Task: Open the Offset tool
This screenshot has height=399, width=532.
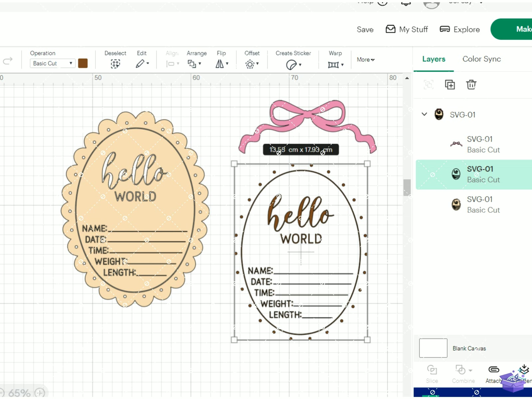Action: [x=252, y=64]
